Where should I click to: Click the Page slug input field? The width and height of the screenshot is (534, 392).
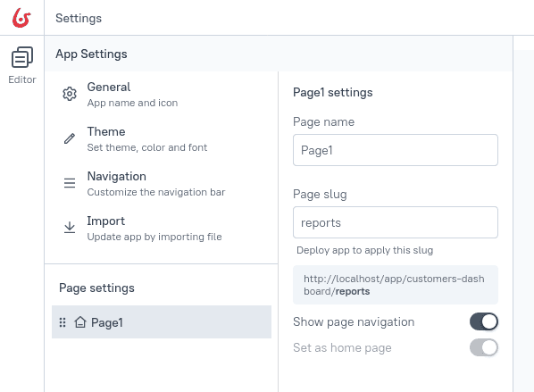pos(396,222)
